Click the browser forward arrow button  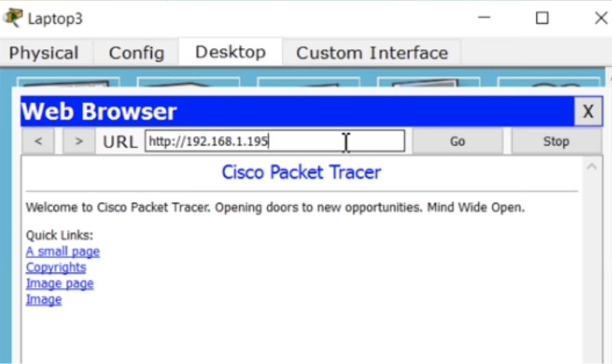tap(79, 141)
